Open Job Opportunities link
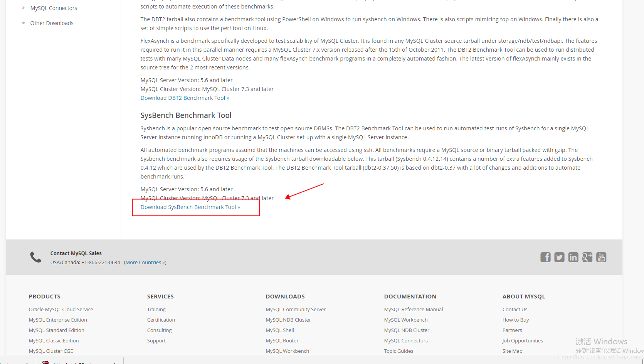This screenshot has height=364, width=644. tap(523, 341)
